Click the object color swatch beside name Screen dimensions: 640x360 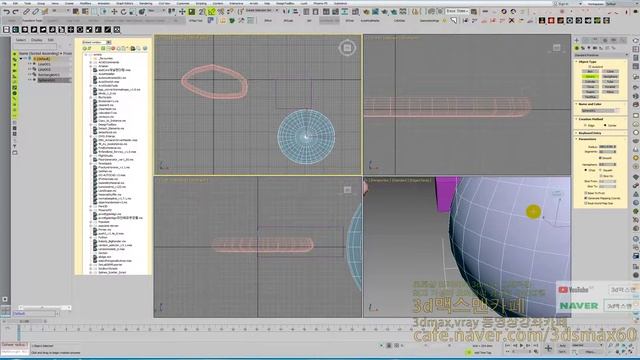click(618, 111)
